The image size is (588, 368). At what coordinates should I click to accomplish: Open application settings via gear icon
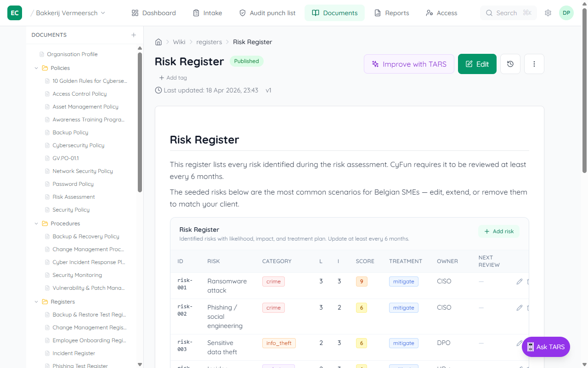pos(548,13)
